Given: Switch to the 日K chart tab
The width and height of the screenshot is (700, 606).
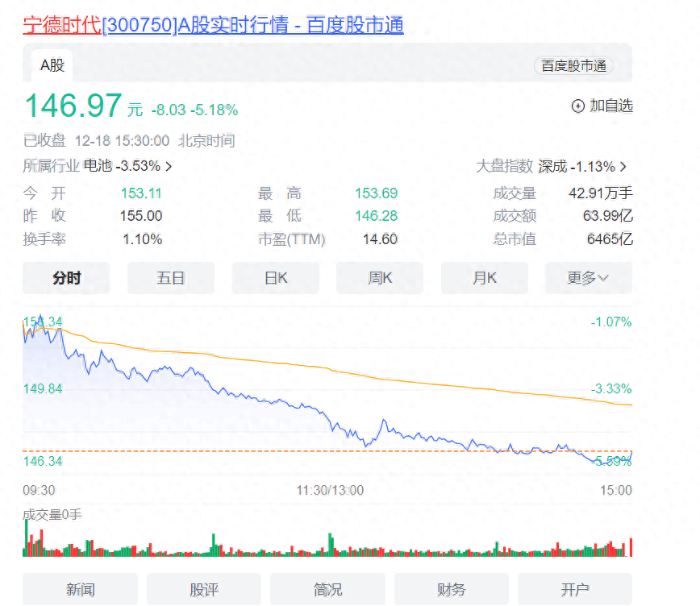Looking at the screenshot, I should point(276,278).
